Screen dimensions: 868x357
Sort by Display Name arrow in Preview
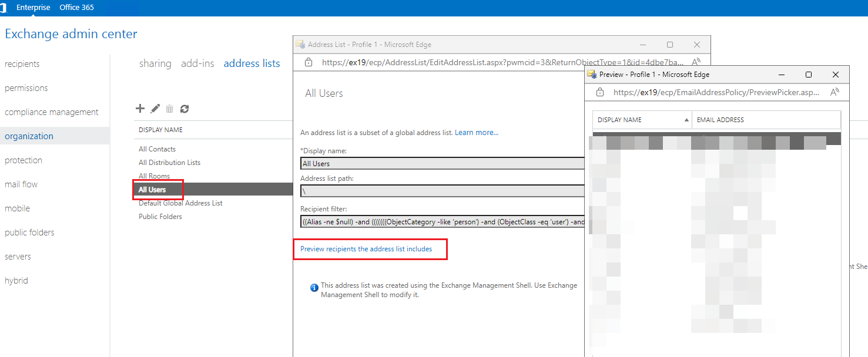point(687,120)
